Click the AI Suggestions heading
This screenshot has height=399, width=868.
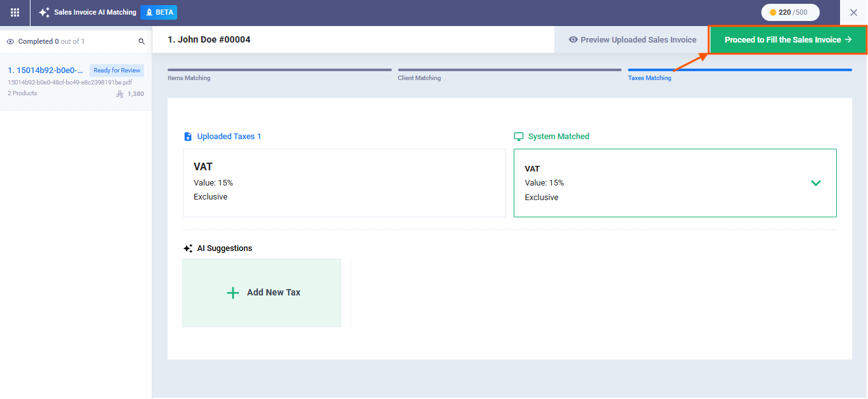(x=225, y=248)
